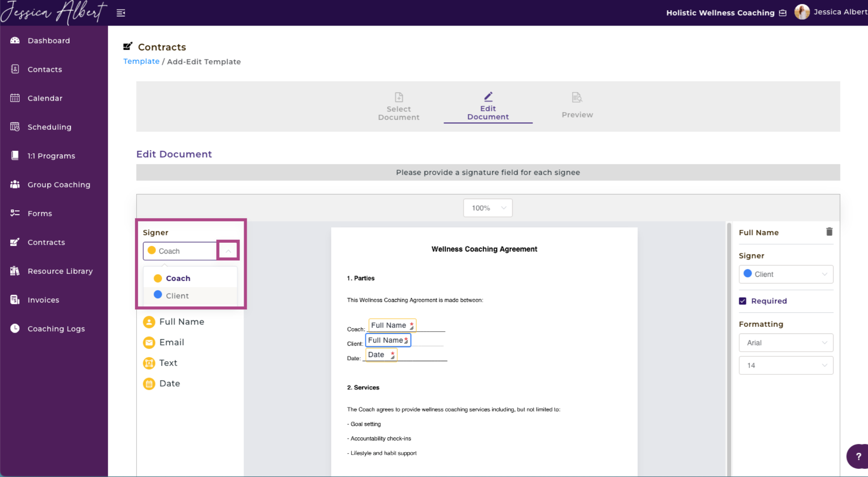Toggle the Required checkbox

[x=742, y=301]
